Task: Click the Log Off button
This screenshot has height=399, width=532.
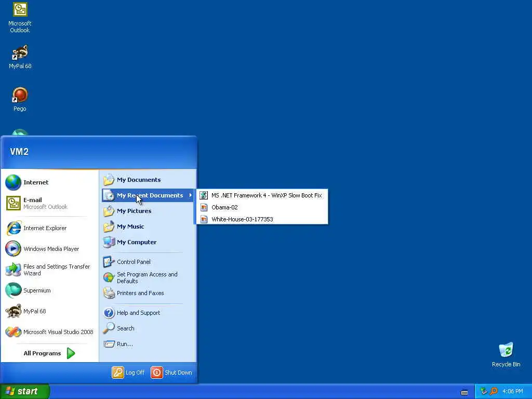Action: [x=128, y=373]
